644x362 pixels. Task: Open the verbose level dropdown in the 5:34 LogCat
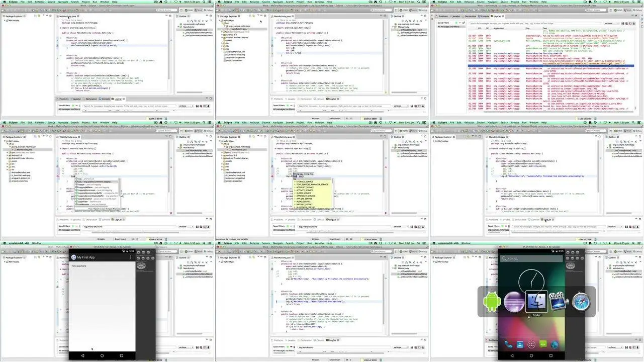click(x=611, y=24)
